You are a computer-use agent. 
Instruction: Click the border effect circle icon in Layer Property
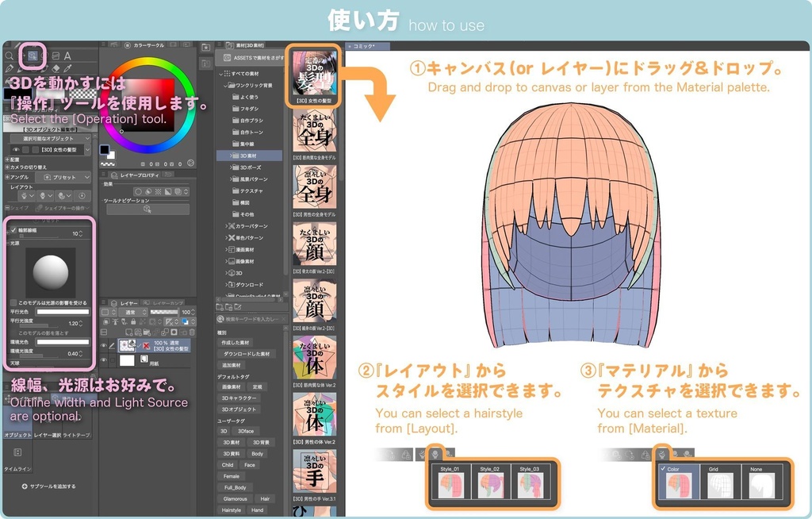[x=138, y=192]
